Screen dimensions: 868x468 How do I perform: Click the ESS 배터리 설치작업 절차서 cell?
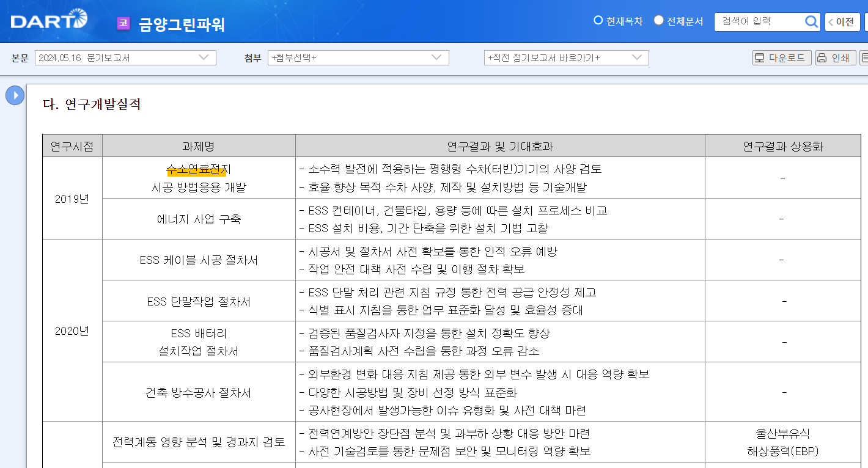[199, 342]
